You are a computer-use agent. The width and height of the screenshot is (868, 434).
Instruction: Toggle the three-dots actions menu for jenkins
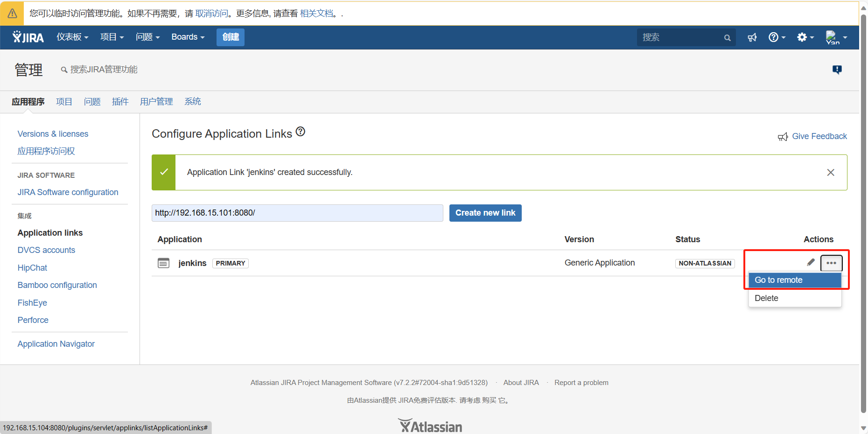[x=831, y=263]
